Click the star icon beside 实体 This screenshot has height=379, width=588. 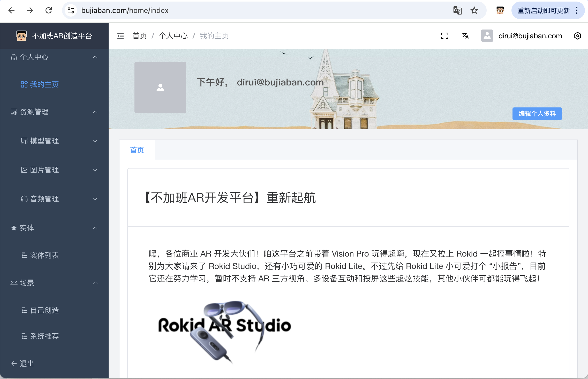(14, 228)
